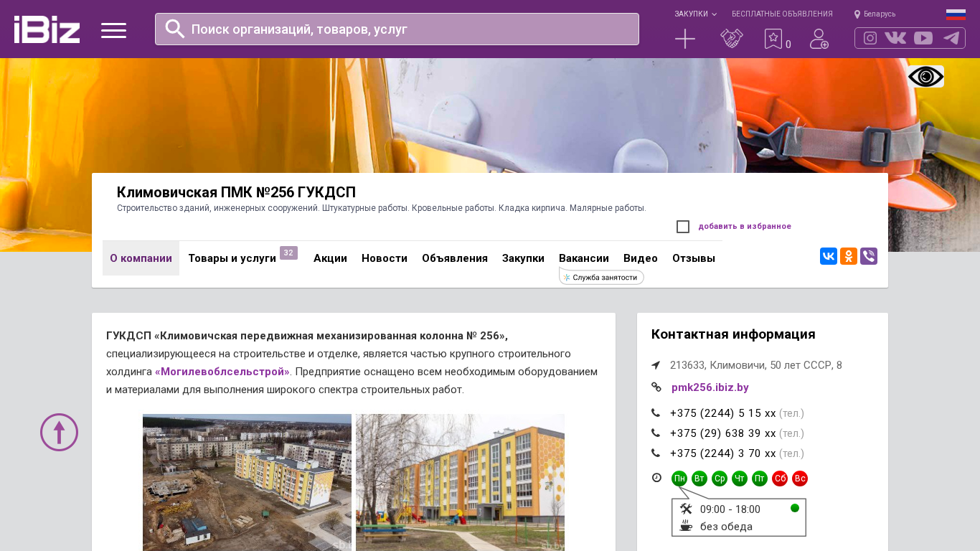Reveal phone +375 (2244) 5 15 xx

[x=723, y=413]
